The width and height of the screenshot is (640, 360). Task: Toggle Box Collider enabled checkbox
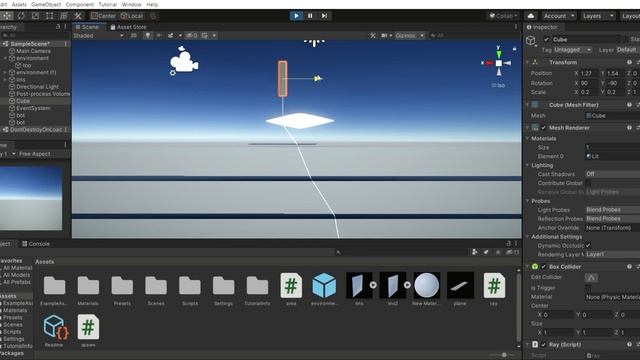coord(543,267)
